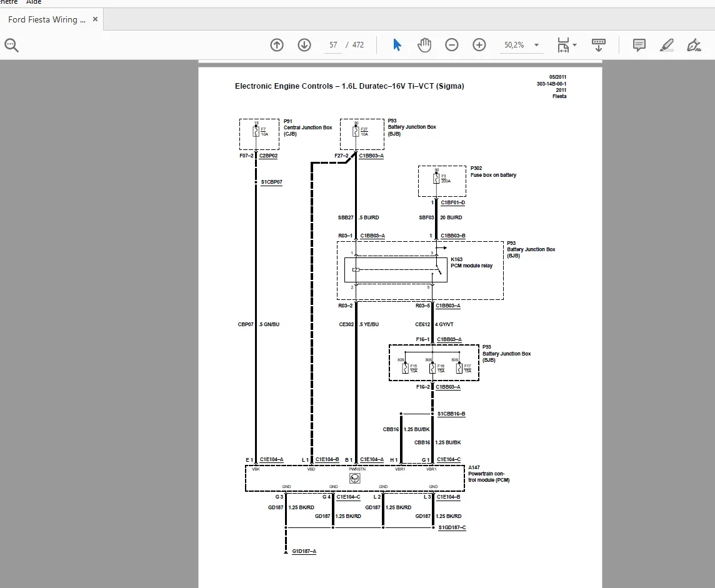This screenshot has width=715, height=588.
Task: Go to previous page arrow
Action: [277, 44]
